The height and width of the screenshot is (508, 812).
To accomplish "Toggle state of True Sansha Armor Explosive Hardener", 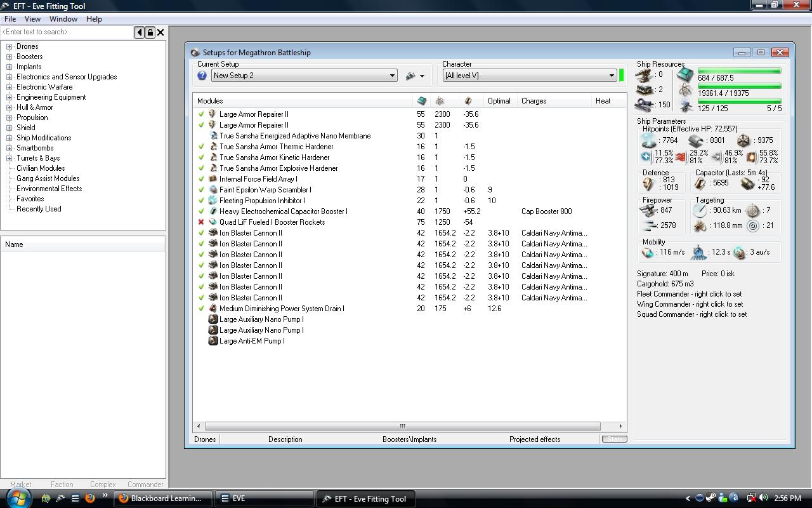I will 201,168.
